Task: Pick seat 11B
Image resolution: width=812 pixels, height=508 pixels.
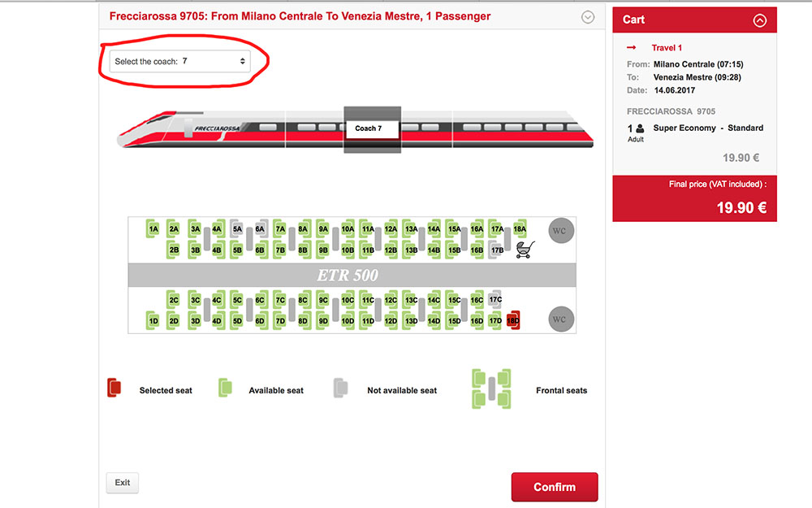Action: coord(368,250)
